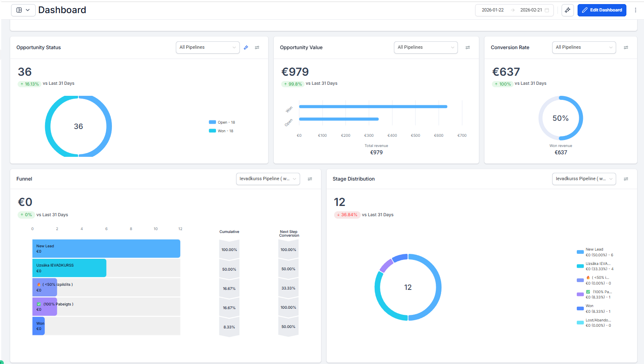Click the 8.33% cumulative value

click(229, 327)
